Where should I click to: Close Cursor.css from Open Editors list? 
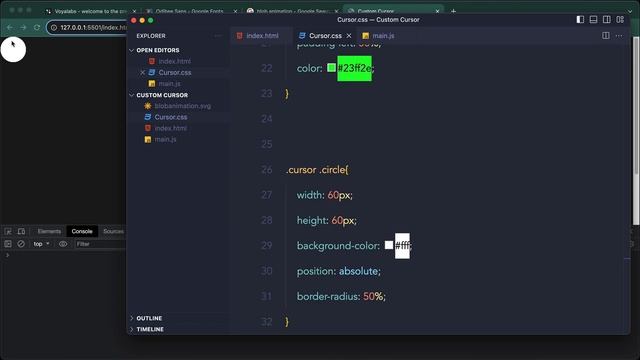pos(142,73)
